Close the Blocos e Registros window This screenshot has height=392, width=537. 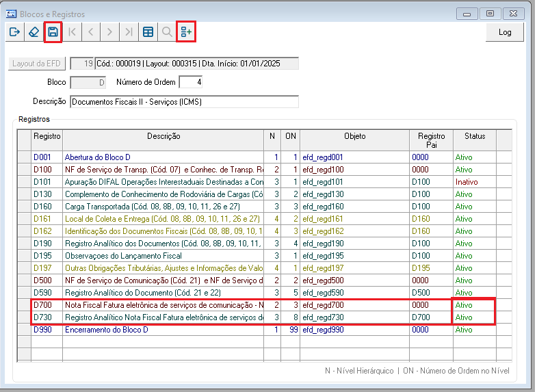coord(513,14)
